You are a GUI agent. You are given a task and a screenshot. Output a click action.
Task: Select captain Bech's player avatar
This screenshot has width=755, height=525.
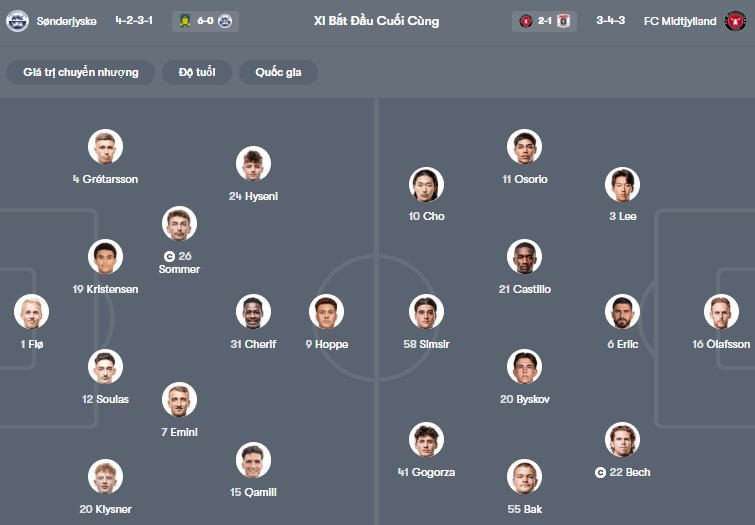[x=622, y=440]
